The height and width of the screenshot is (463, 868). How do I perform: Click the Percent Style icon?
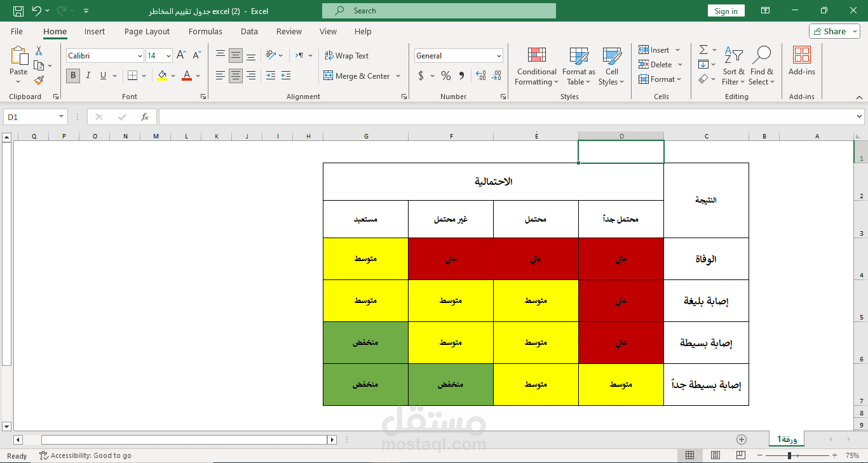pyautogui.click(x=446, y=76)
